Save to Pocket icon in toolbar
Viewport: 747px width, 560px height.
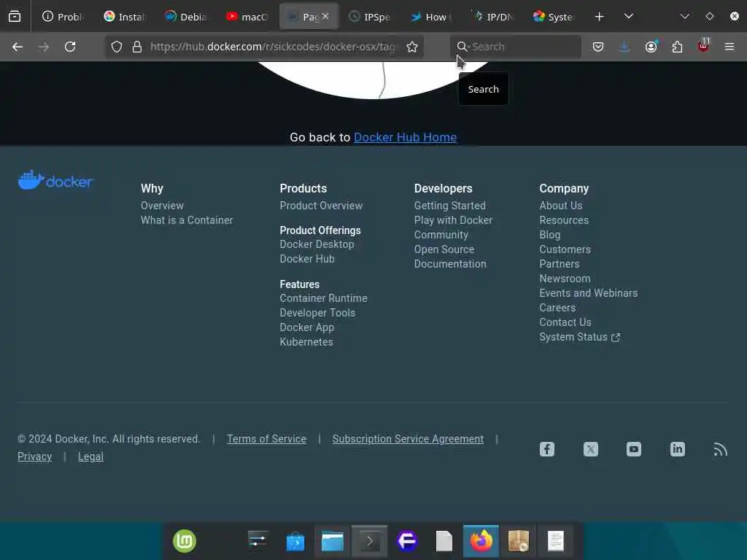598,47
